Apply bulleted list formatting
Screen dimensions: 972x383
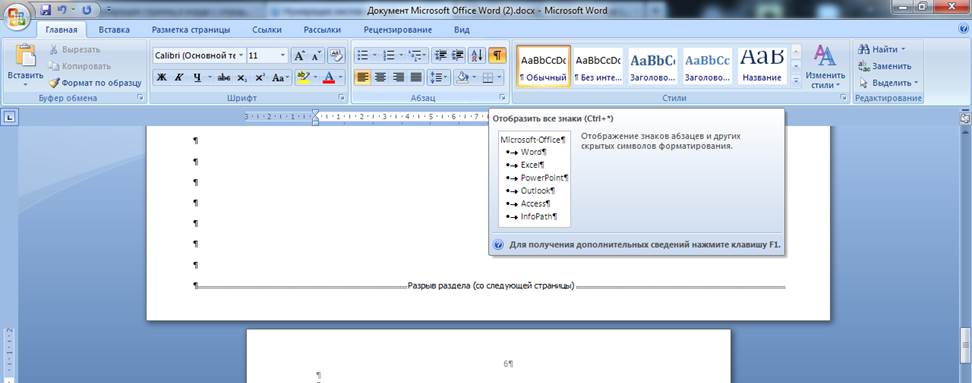click(x=364, y=56)
